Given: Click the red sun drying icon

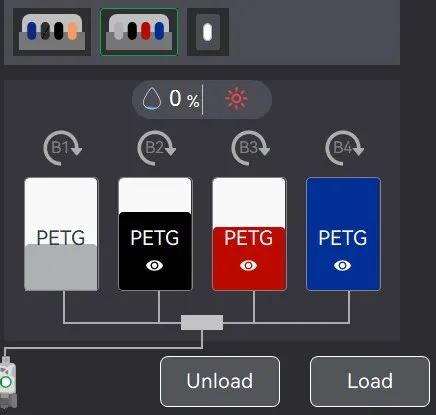Looking at the screenshot, I should pos(236,99).
